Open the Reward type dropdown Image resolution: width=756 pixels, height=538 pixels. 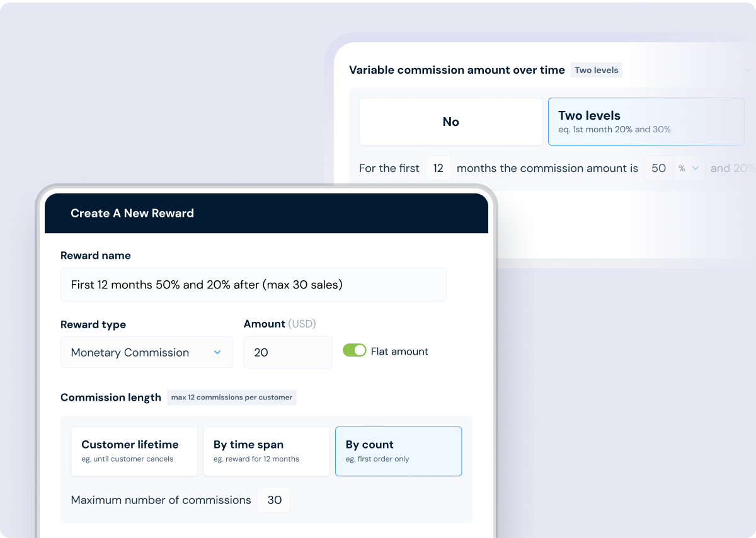147,352
